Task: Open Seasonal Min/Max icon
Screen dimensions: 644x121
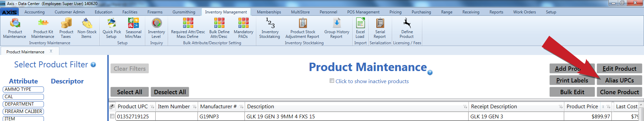Action: point(133,28)
